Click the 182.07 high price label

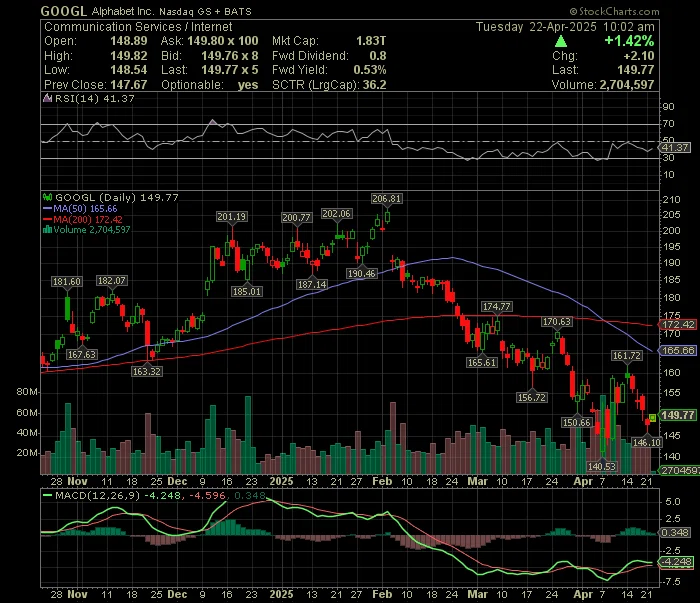tap(112, 280)
